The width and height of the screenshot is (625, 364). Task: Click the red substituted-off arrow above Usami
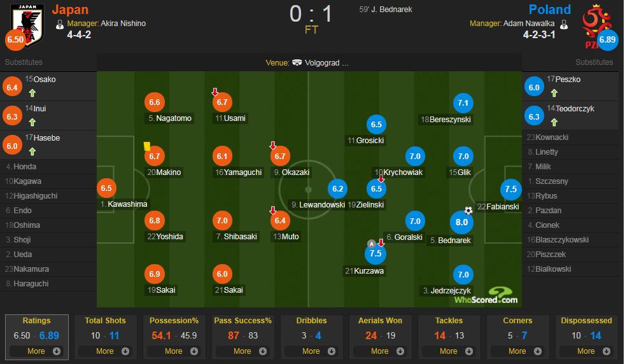(215, 92)
